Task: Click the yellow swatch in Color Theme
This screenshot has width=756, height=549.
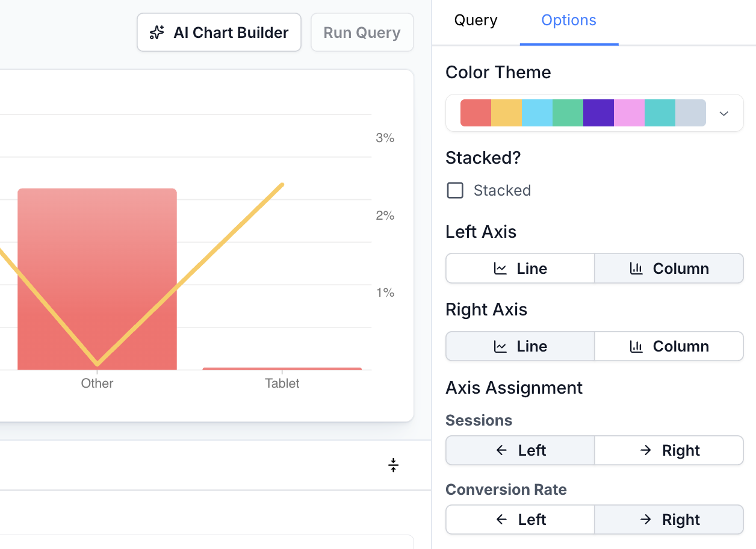Action: 506,113
